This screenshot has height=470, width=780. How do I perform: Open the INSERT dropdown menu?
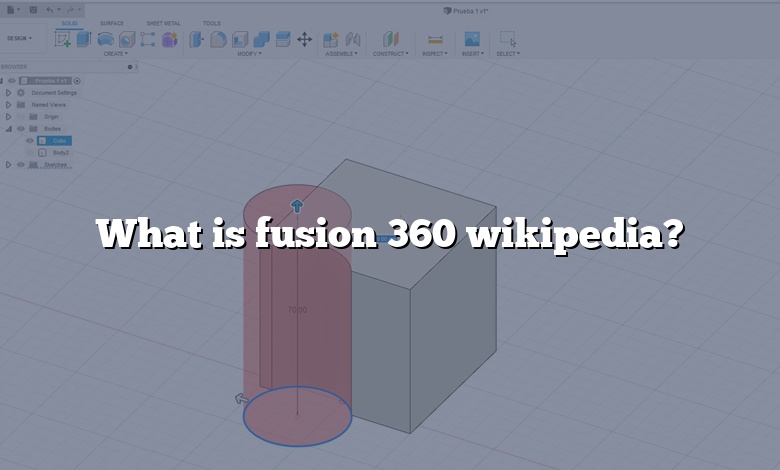473,54
